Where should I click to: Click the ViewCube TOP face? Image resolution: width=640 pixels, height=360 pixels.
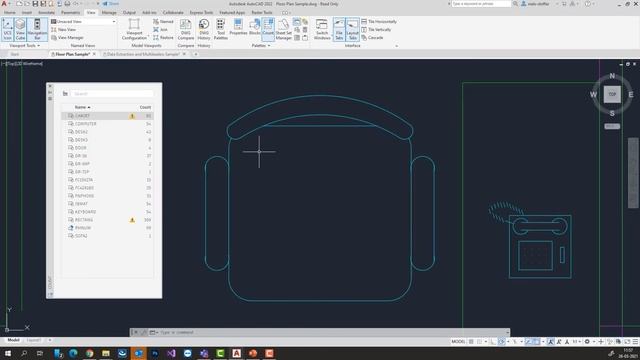click(612, 94)
